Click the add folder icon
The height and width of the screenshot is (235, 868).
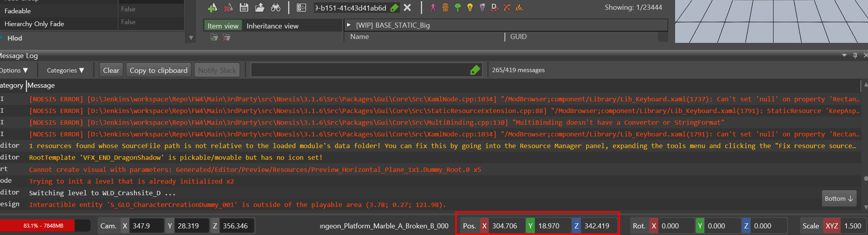click(214, 37)
